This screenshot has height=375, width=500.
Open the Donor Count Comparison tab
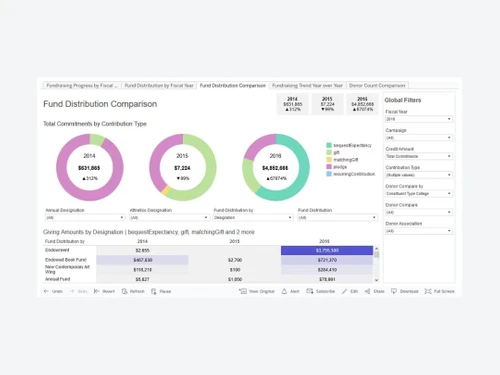[x=377, y=86]
